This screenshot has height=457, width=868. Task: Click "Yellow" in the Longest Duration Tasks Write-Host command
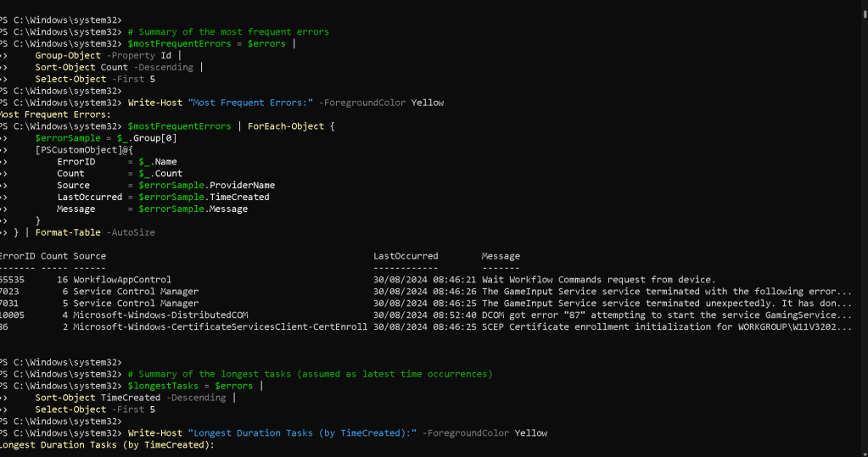pos(531,433)
